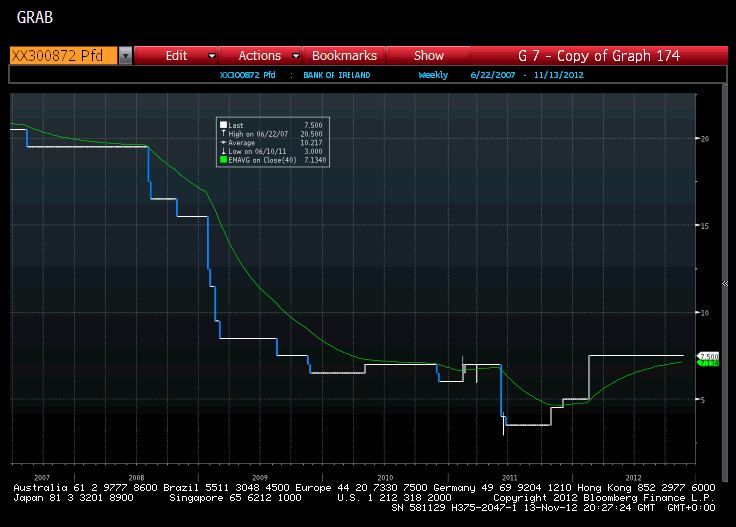Open the Edit menu
The height and width of the screenshot is (527, 736).
coord(176,55)
